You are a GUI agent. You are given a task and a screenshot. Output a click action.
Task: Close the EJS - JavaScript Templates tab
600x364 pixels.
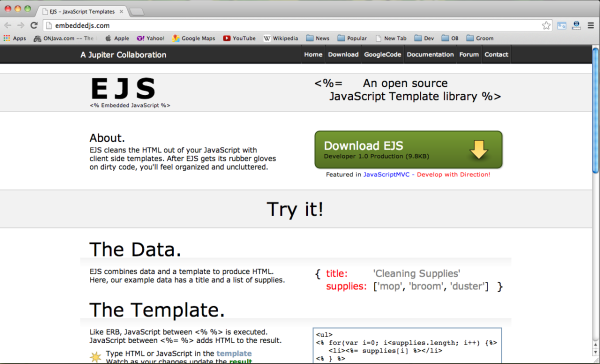(121, 11)
